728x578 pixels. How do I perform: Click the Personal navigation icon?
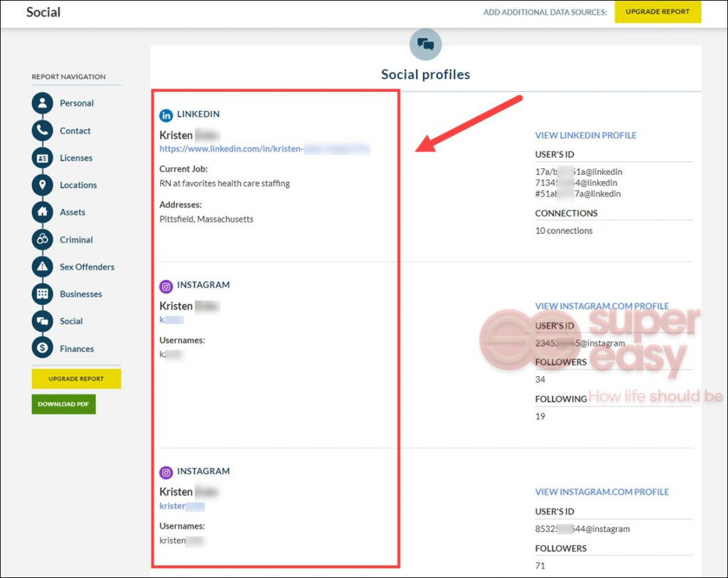42,103
